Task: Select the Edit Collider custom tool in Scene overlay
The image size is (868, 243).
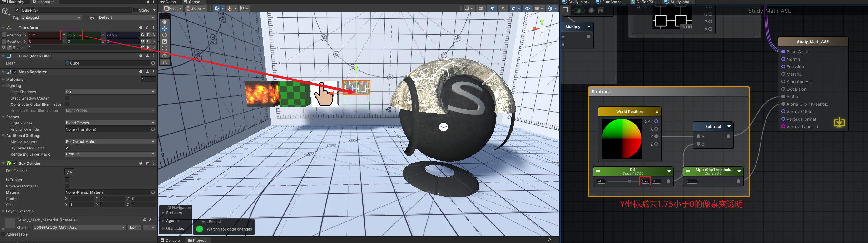Action: [164, 62]
